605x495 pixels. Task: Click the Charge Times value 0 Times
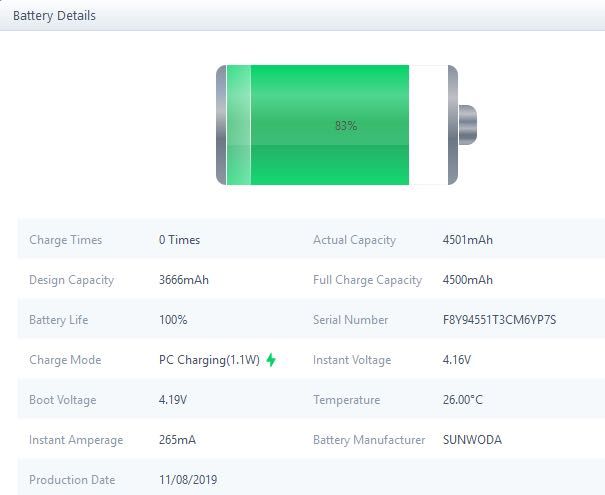179,240
